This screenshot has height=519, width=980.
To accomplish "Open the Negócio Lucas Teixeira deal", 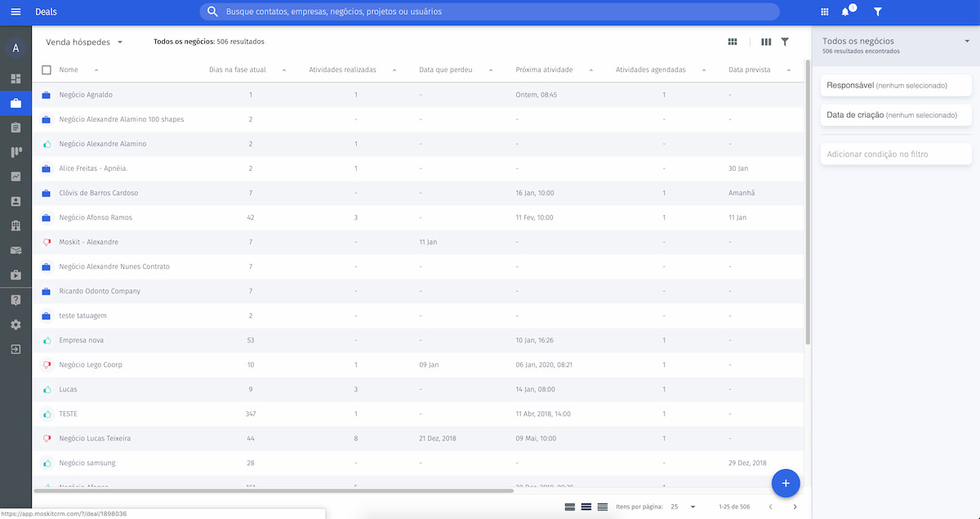I will coord(95,438).
